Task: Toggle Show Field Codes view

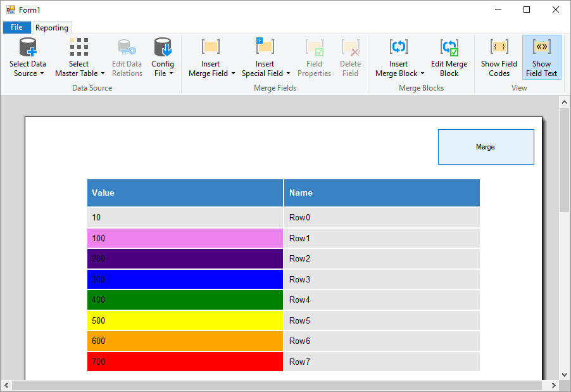Action: coord(499,58)
